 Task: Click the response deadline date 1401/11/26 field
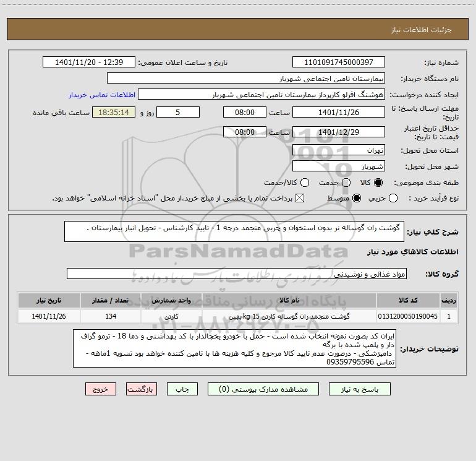[x=339, y=112]
